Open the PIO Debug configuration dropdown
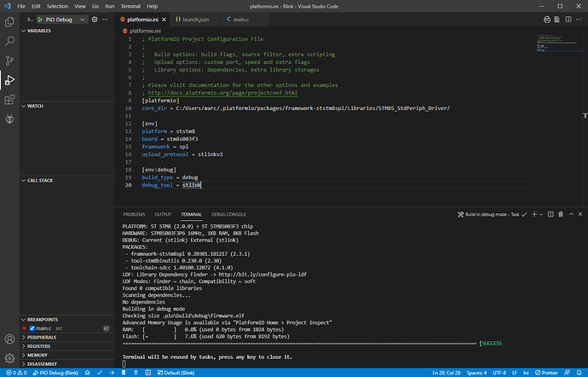This screenshot has height=377, width=588. click(x=82, y=20)
